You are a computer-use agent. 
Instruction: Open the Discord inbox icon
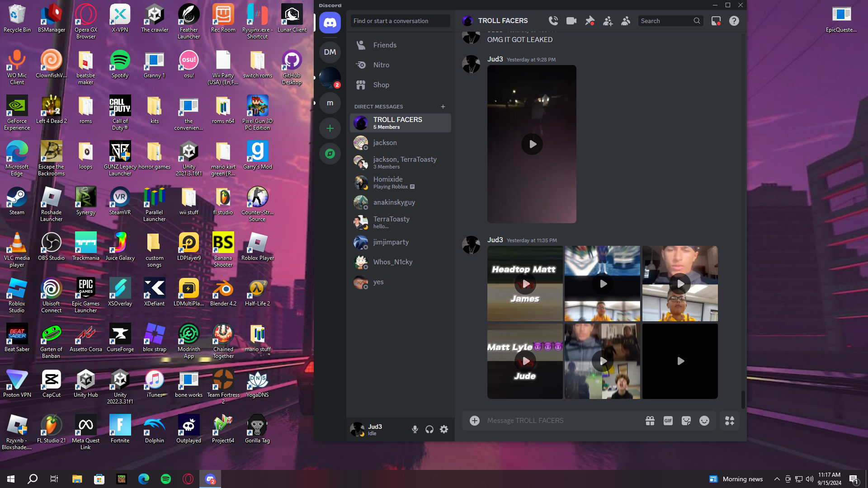(x=716, y=21)
